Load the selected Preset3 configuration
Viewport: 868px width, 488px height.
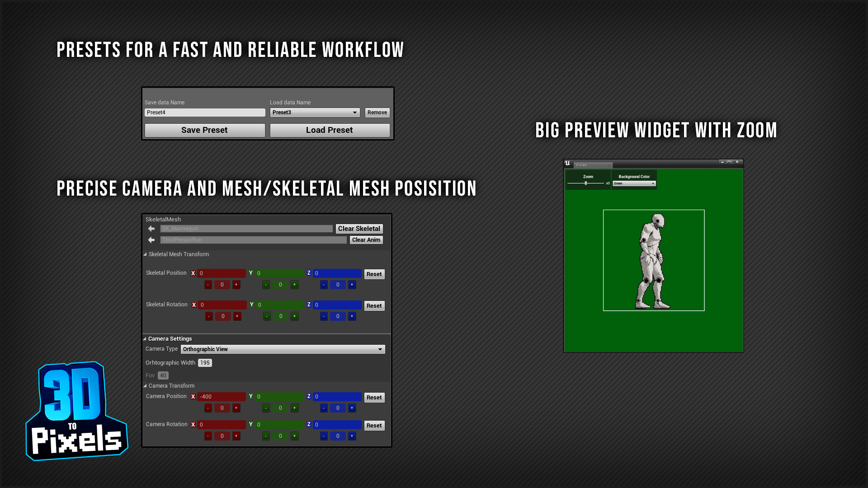pos(329,130)
